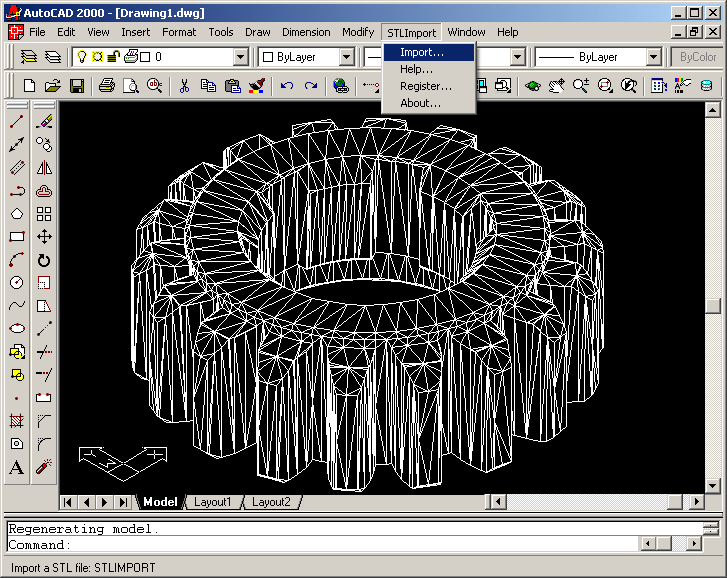Choose the Mirror modify tool
This screenshot has height=578, width=727.
tap(44, 168)
